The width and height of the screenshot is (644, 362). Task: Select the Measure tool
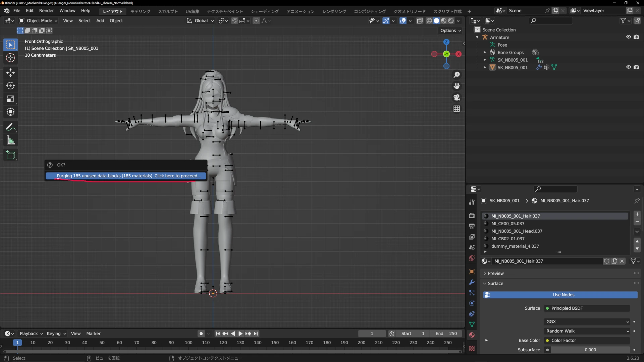click(10, 140)
